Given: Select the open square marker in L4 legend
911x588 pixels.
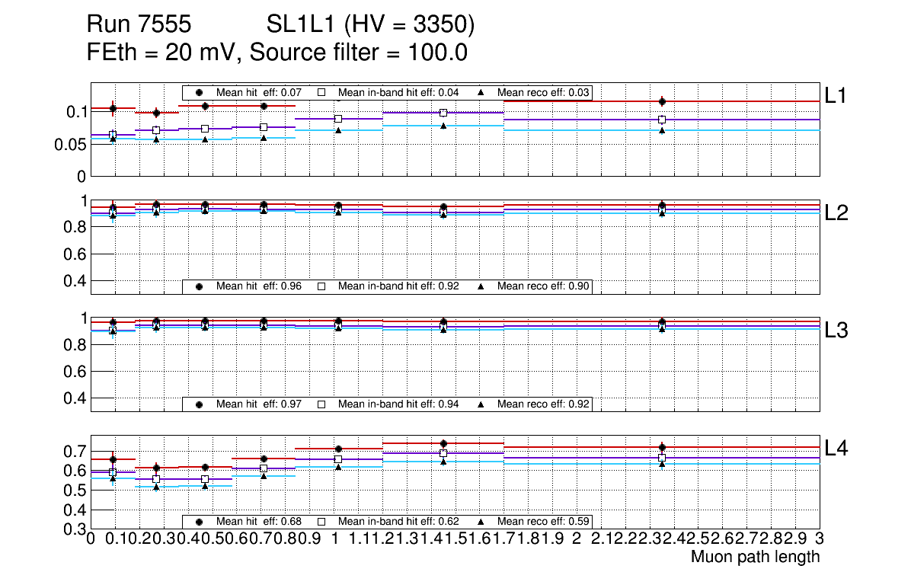Looking at the screenshot, I should coord(321,522).
